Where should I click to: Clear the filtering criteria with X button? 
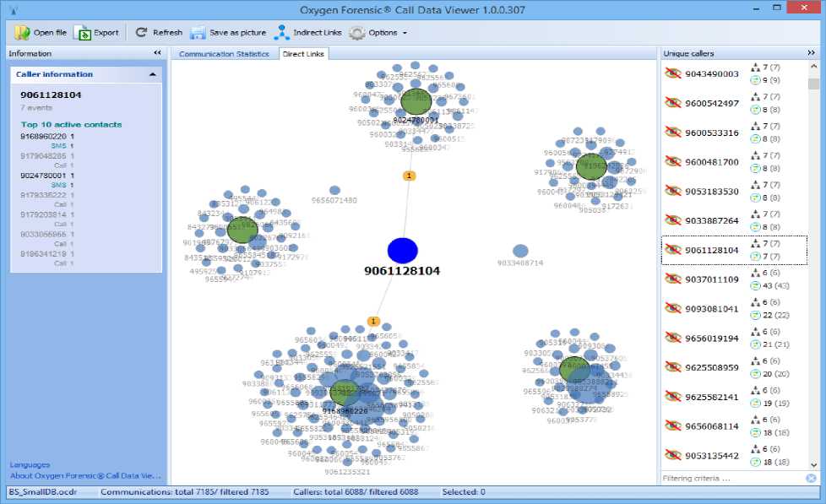click(x=812, y=478)
